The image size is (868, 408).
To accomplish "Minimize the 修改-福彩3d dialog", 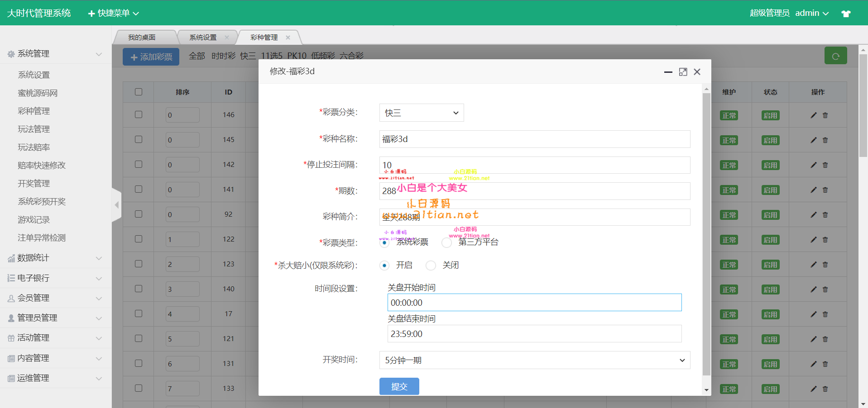I will (668, 72).
